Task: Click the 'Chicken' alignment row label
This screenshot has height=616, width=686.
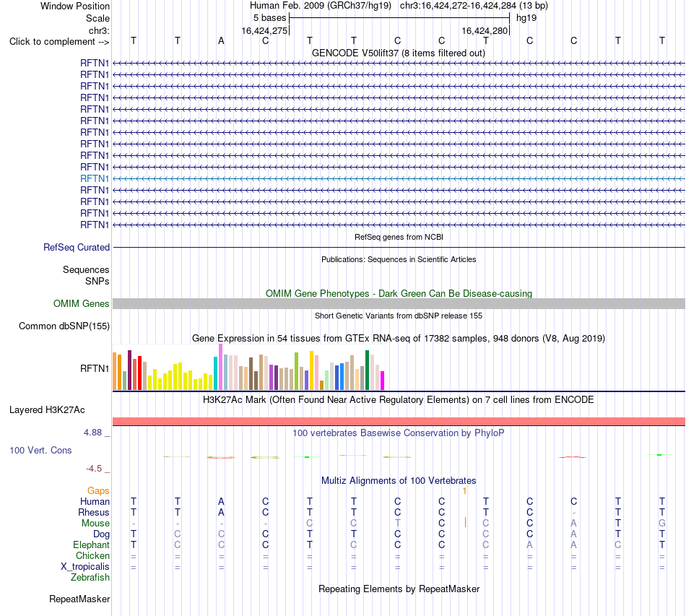Action: click(x=92, y=555)
